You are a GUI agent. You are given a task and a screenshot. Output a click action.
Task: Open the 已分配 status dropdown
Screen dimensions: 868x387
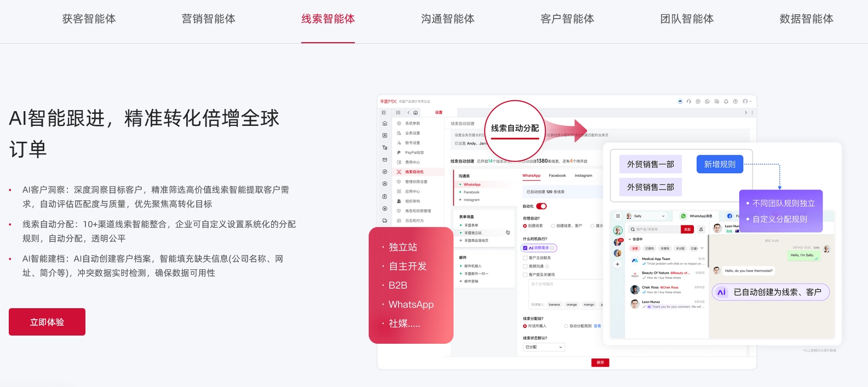[x=543, y=347]
